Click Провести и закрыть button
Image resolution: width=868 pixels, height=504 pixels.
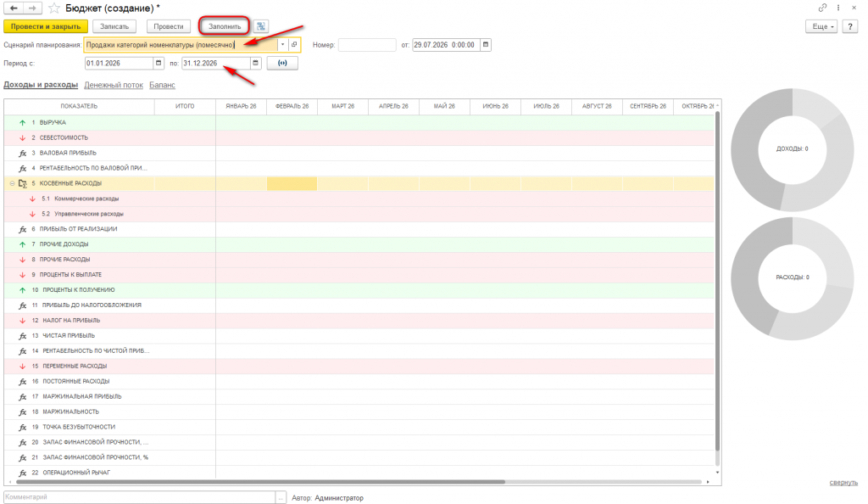click(46, 26)
